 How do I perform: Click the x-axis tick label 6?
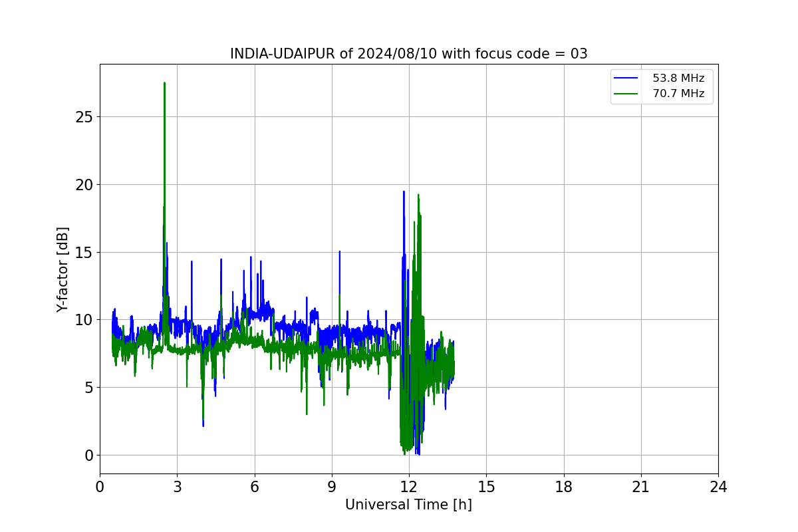[x=254, y=487]
